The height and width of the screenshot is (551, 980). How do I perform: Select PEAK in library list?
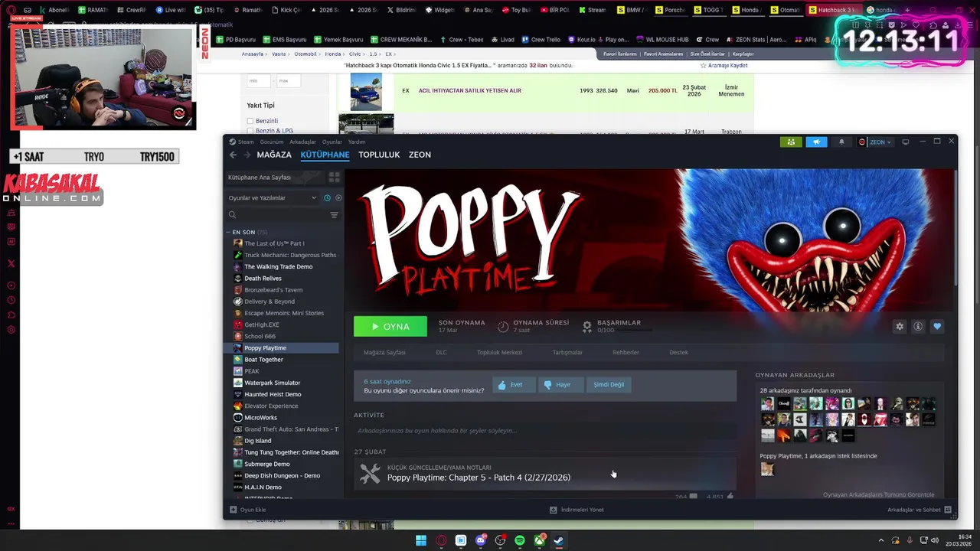252,371
